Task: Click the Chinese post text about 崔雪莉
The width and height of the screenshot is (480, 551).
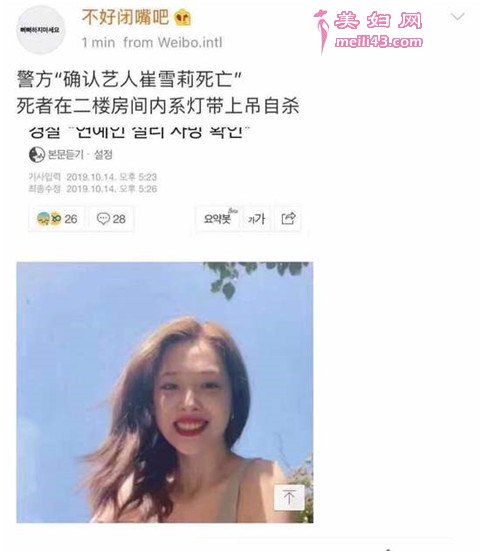Action: coord(158,92)
